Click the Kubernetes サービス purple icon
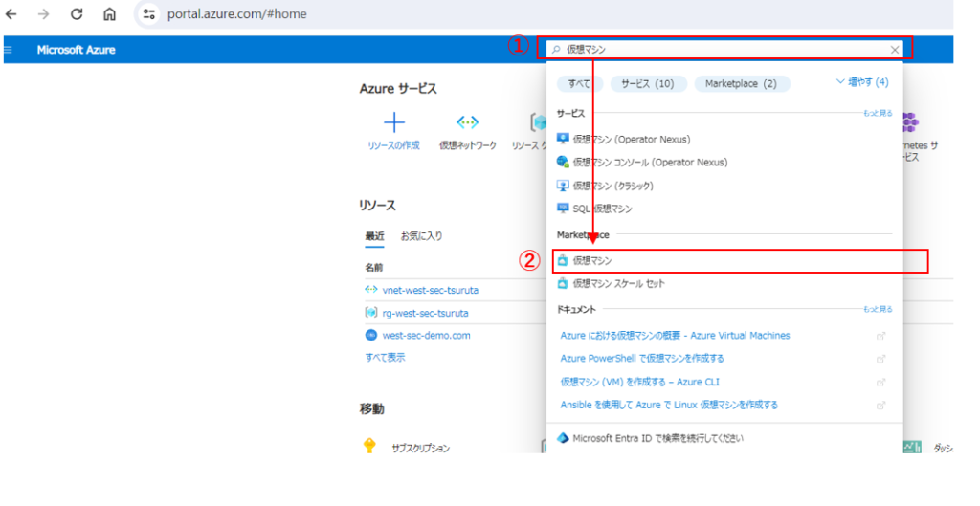 tap(910, 123)
